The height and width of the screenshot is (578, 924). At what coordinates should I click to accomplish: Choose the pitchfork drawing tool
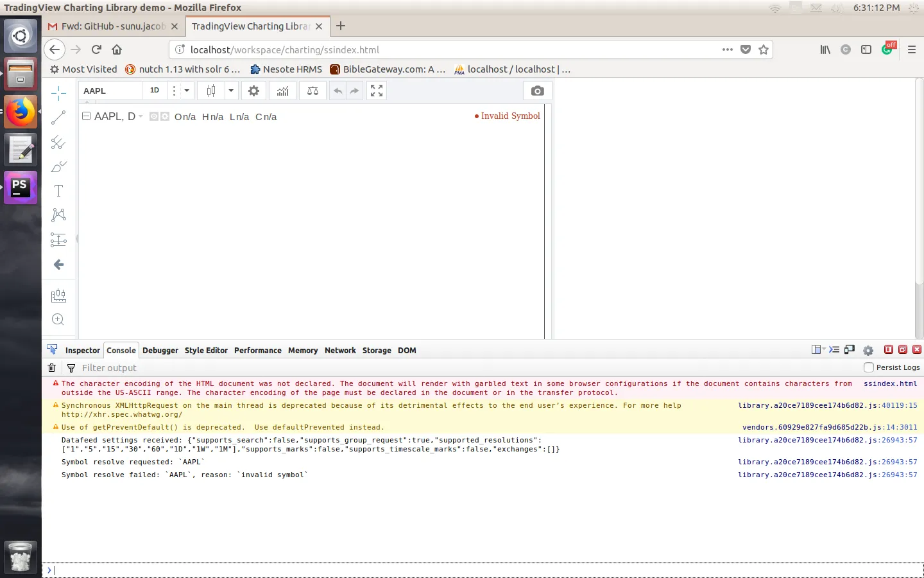tap(58, 142)
